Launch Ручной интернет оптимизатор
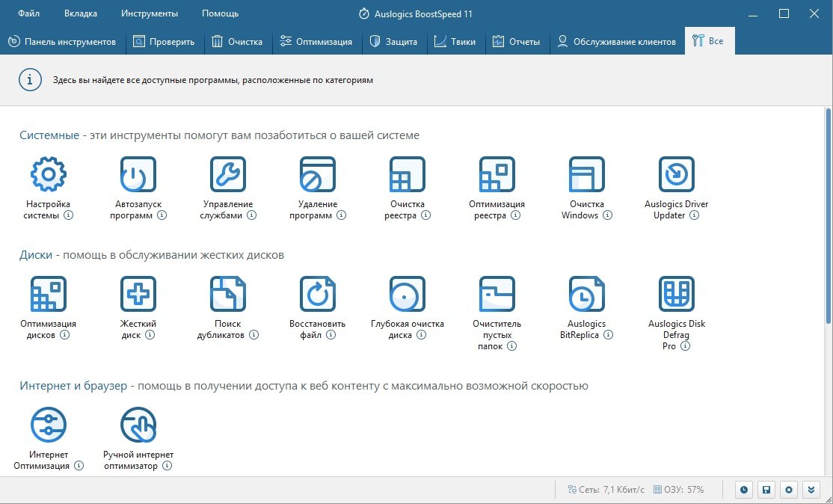Image resolution: width=833 pixels, height=504 pixels. click(138, 425)
